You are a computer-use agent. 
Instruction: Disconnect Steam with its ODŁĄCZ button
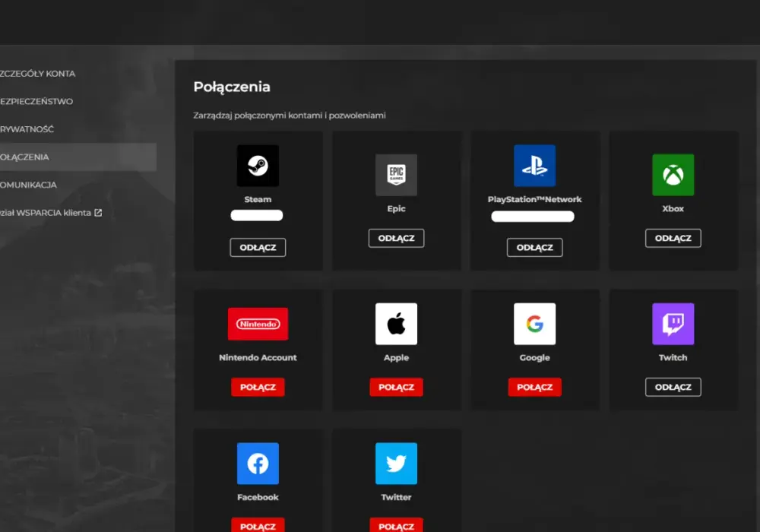click(258, 248)
